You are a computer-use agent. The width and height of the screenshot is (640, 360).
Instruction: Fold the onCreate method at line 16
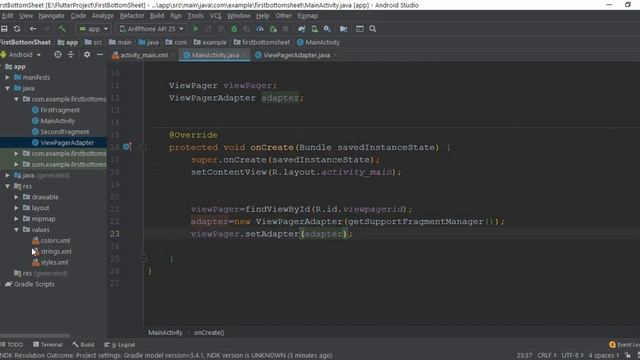click(x=143, y=147)
